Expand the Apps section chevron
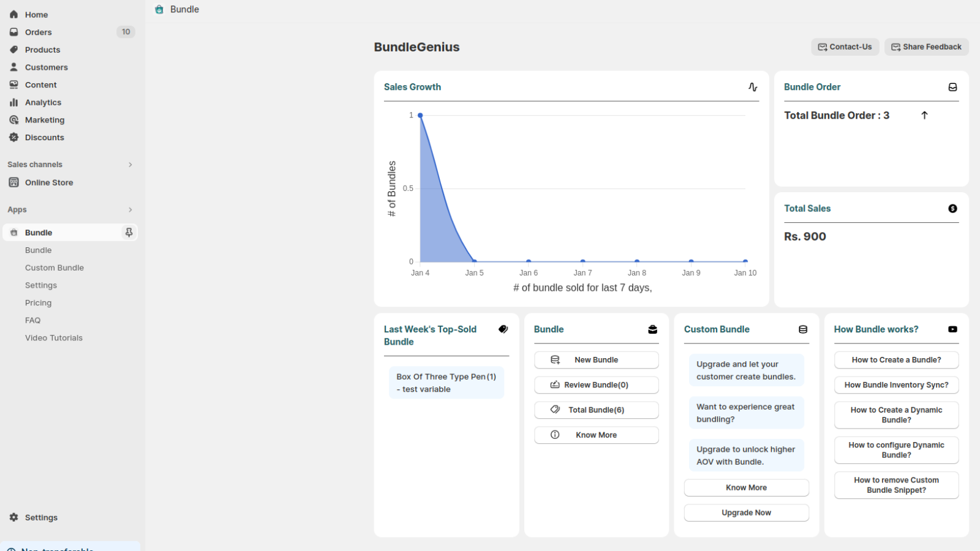The width and height of the screenshot is (980, 551). point(130,210)
